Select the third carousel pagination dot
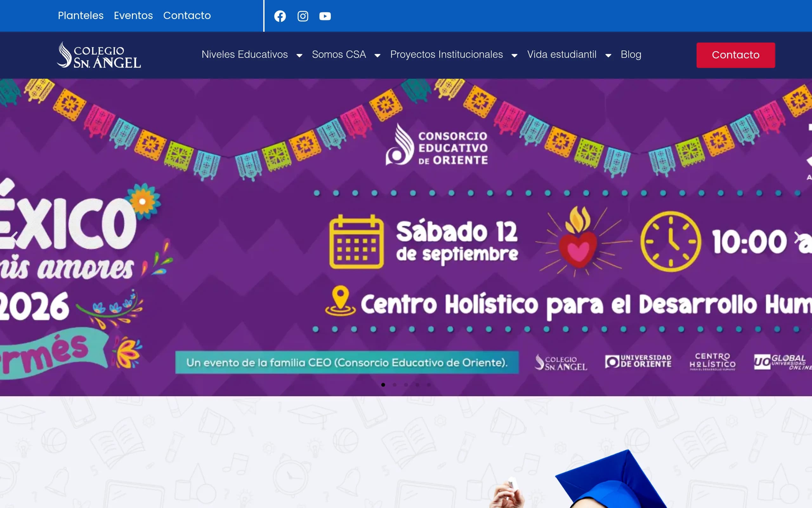The width and height of the screenshot is (812, 508). point(406,385)
